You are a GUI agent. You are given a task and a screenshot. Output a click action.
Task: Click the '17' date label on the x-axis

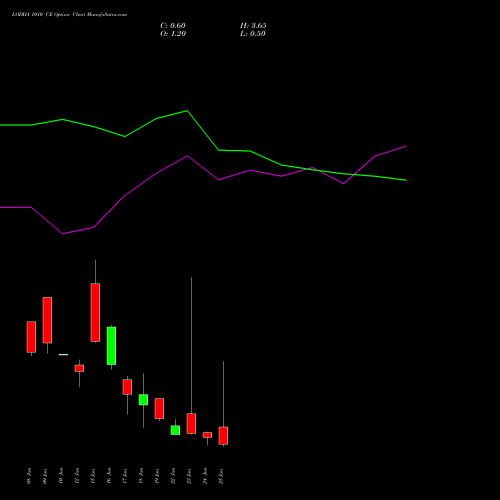[x=125, y=476]
